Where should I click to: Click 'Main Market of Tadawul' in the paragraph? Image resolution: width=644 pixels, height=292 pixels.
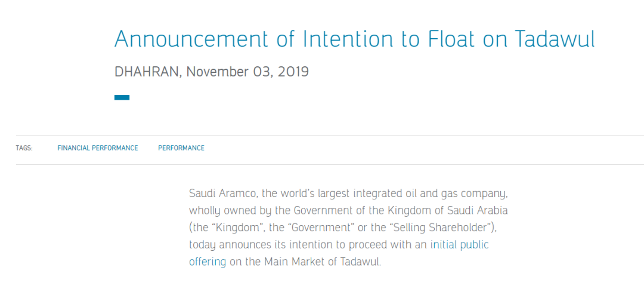pyautogui.click(x=321, y=262)
